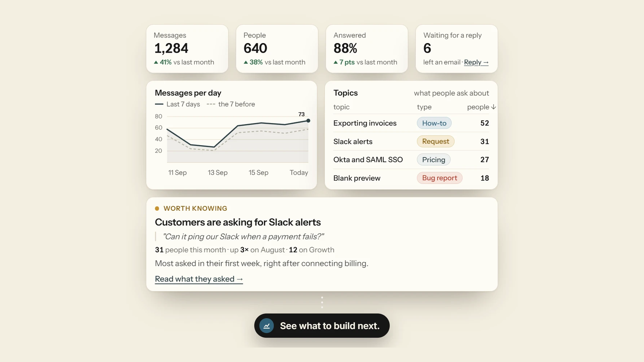Click the dashed line legend for the 7 before
This screenshot has height=362, width=644.
pyautogui.click(x=211, y=104)
